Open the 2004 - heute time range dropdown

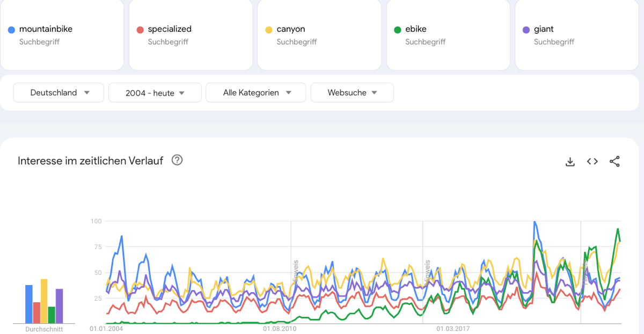(155, 93)
